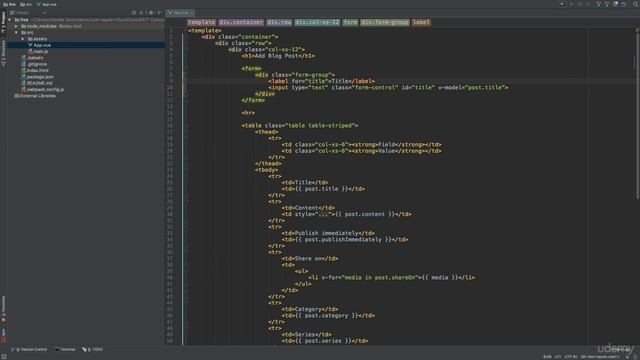Select .babelrc in the project tree
The image size is (640, 360).
[x=35, y=58]
